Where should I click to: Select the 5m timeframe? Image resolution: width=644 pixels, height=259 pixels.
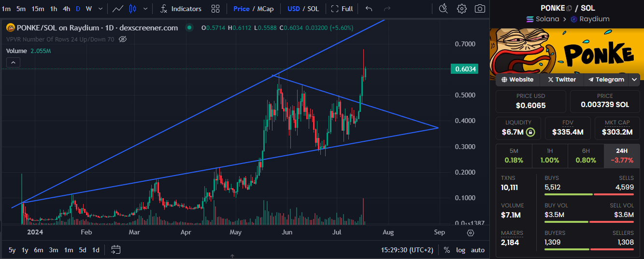pos(21,9)
